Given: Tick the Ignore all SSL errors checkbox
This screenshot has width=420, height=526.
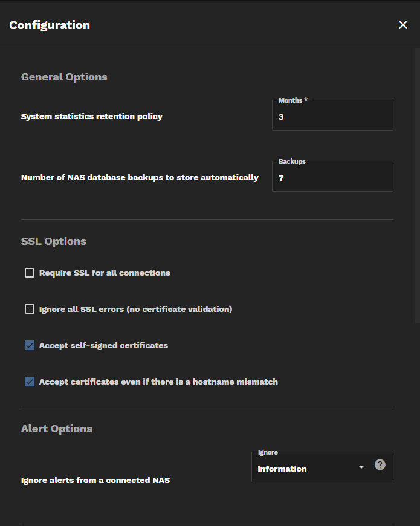Looking at the screenshot, I should 30,309.
